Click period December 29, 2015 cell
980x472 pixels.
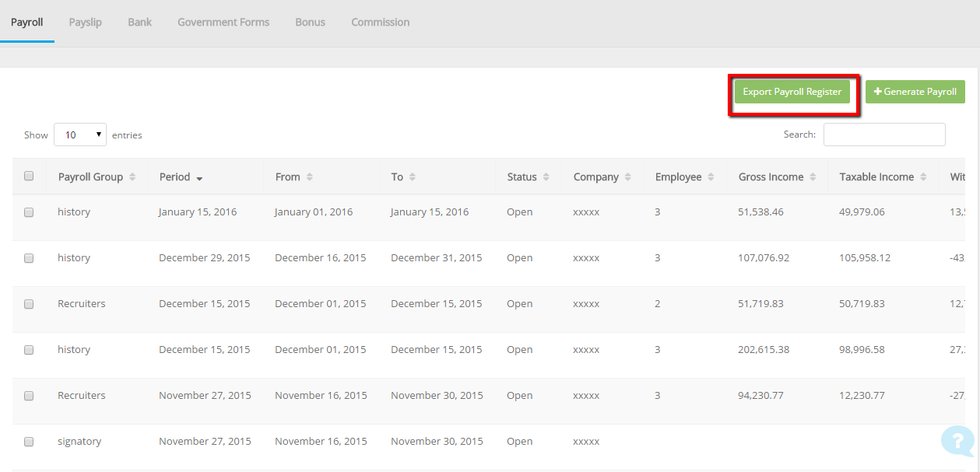pos(205,258)
